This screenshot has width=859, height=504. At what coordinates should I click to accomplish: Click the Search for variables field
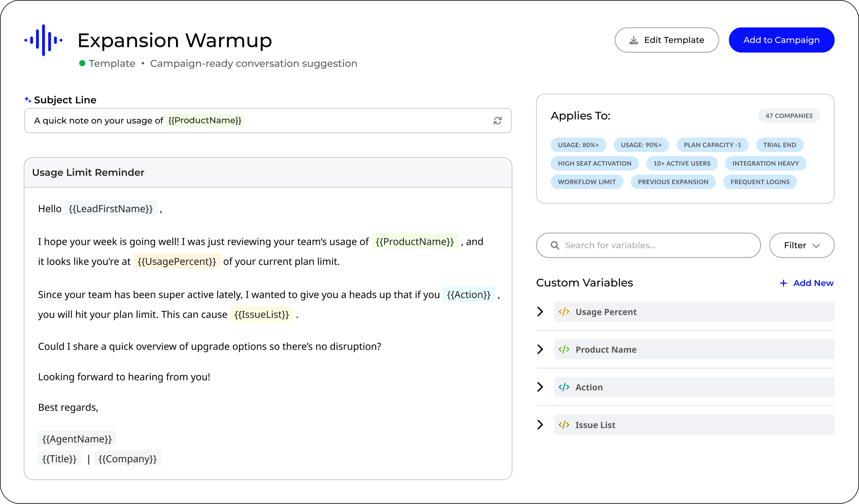(x=648, y=245)
